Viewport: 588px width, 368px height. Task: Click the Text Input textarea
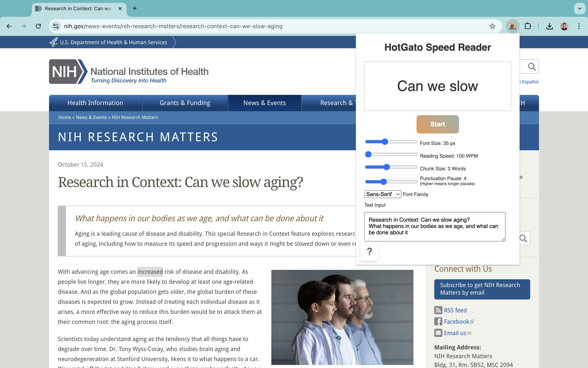point(435,227)
